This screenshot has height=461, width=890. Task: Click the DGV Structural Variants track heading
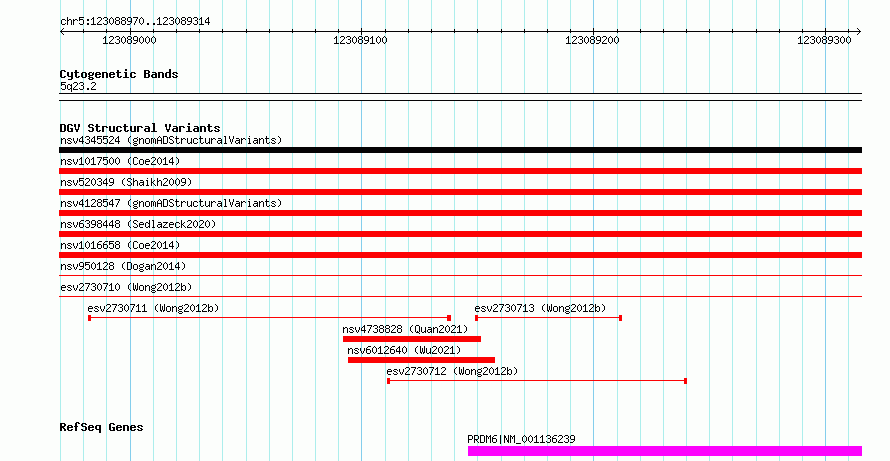click(x=140, y=128)
